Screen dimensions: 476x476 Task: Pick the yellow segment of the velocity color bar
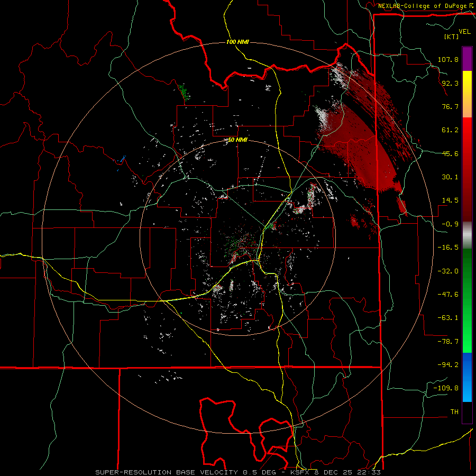click(x=467, y=94)
